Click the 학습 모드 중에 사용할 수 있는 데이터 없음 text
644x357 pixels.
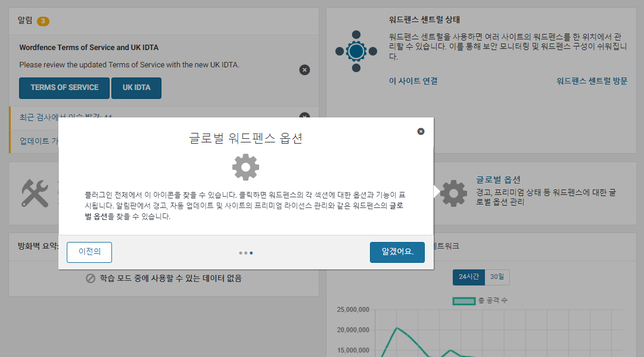pos(170,278)
